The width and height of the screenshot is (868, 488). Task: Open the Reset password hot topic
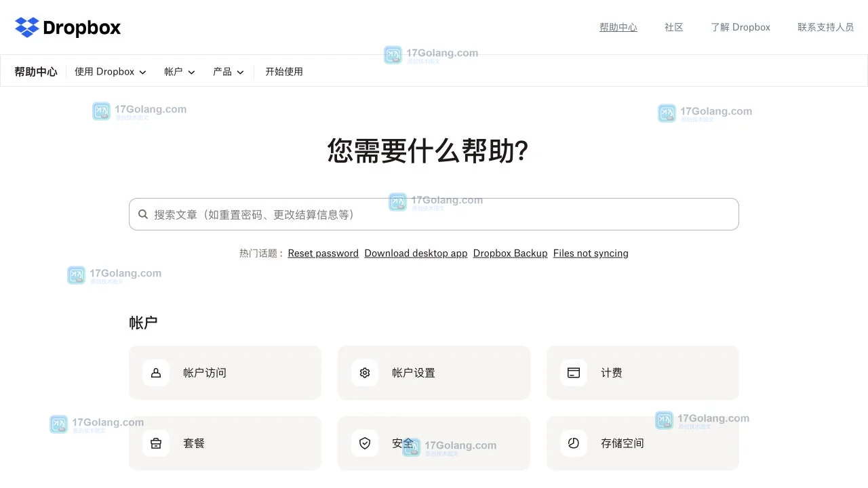(x=323, y=253)
